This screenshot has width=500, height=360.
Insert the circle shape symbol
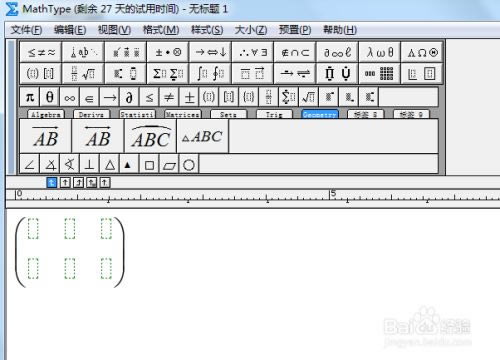pos(189,165)
